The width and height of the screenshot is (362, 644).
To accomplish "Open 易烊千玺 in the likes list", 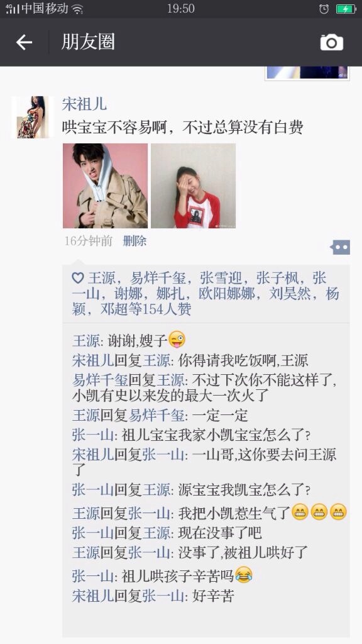I will [158, 279].
